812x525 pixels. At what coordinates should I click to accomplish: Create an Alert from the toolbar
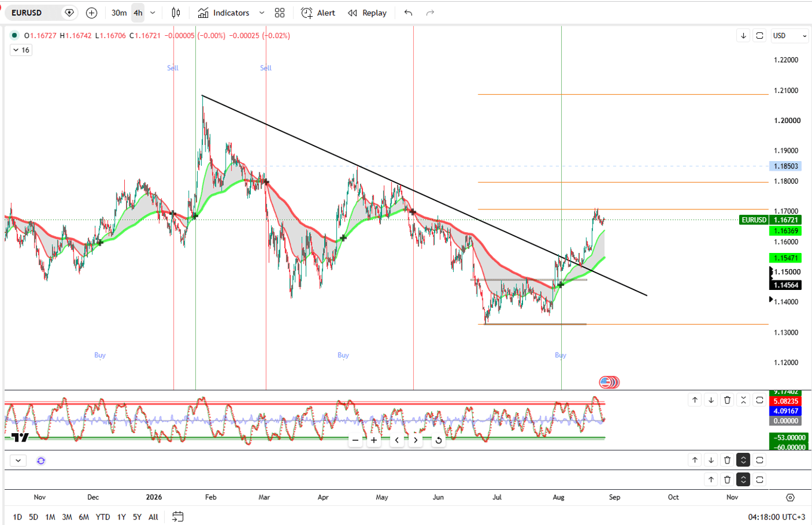tap(318, 13)
